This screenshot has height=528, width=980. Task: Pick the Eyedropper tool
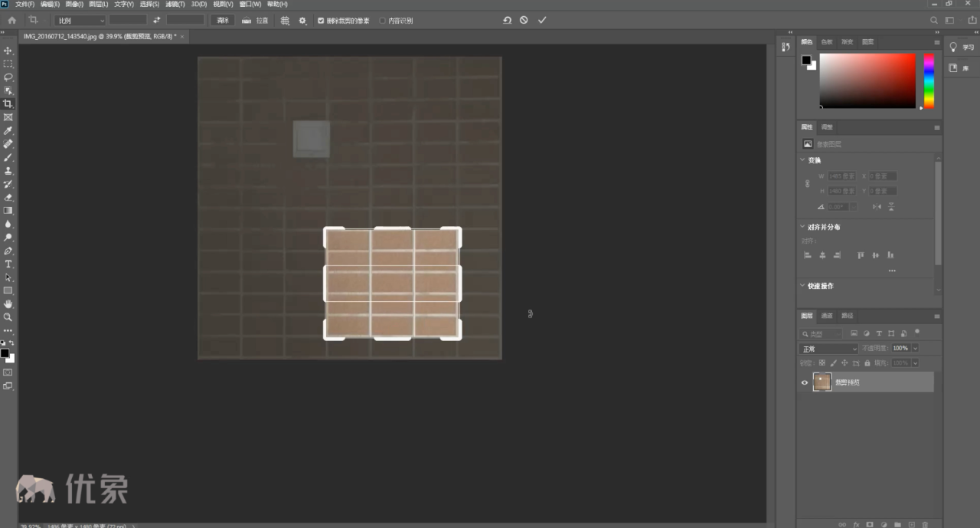coord(8,131)
